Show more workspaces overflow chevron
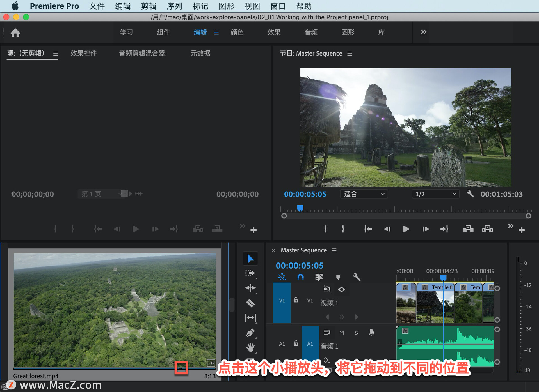 coord(424,32)
